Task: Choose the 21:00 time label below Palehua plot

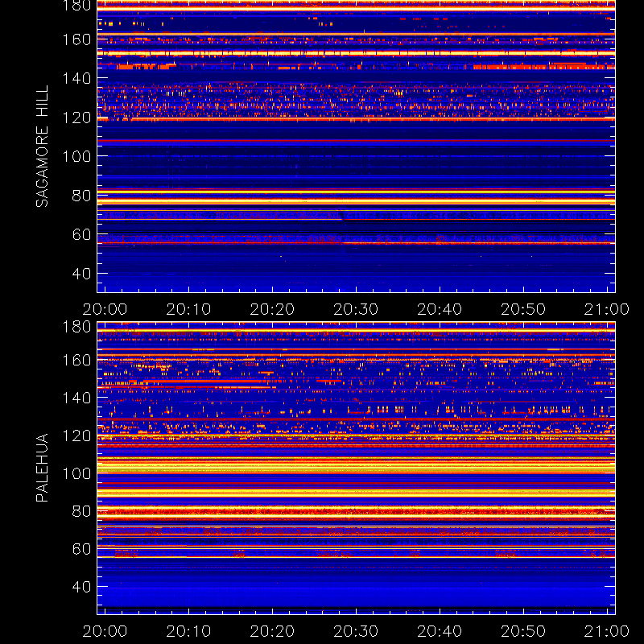Action: point(607,631)
